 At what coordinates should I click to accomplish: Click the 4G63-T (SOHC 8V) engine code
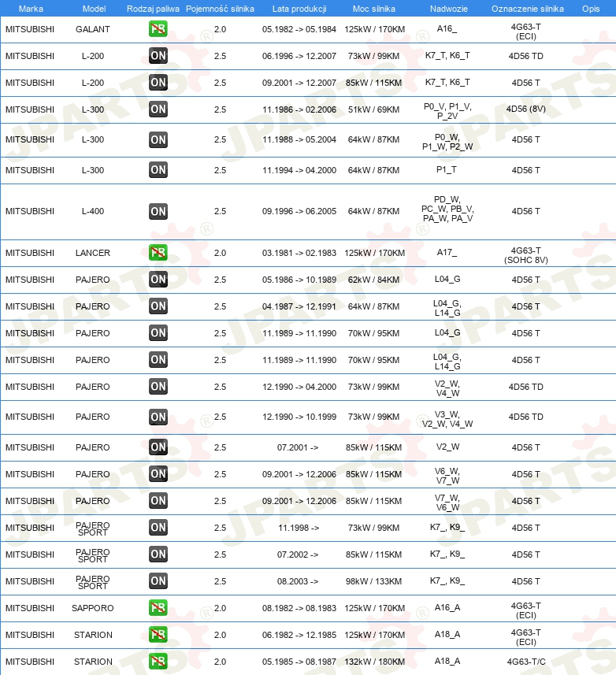tap(526, 255)
